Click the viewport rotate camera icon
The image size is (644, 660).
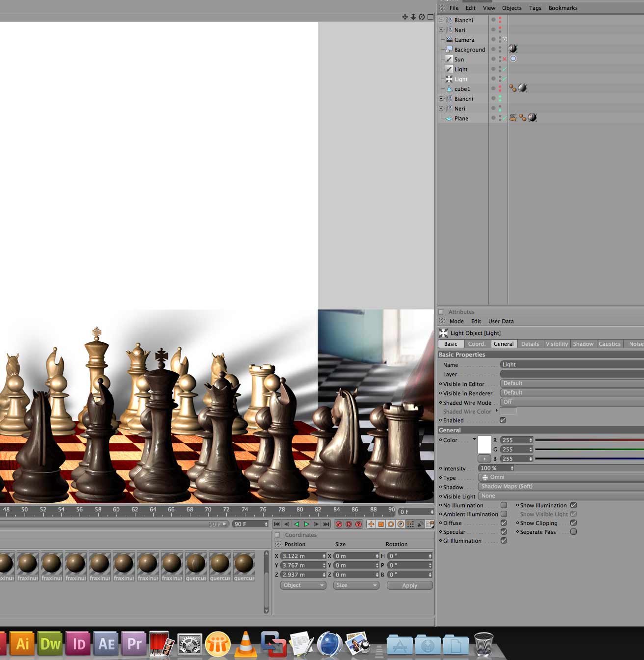pos(422,17)
